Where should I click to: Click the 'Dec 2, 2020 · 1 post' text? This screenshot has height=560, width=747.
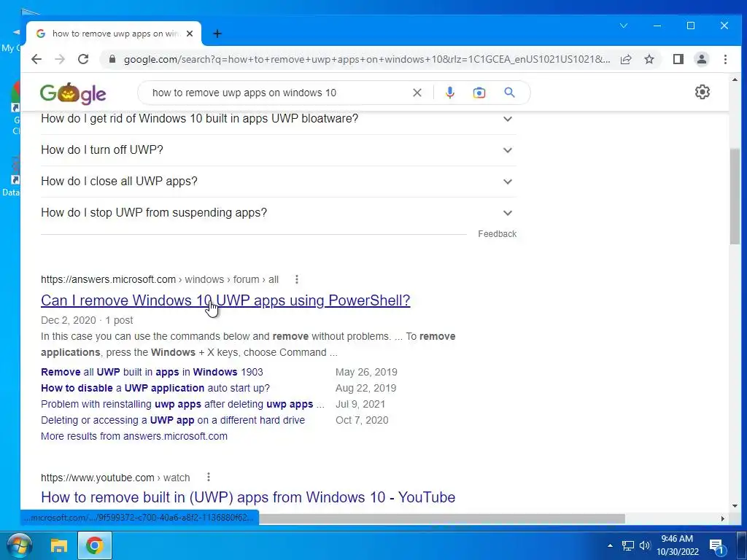pyautogui.click(x=87, y=321)
